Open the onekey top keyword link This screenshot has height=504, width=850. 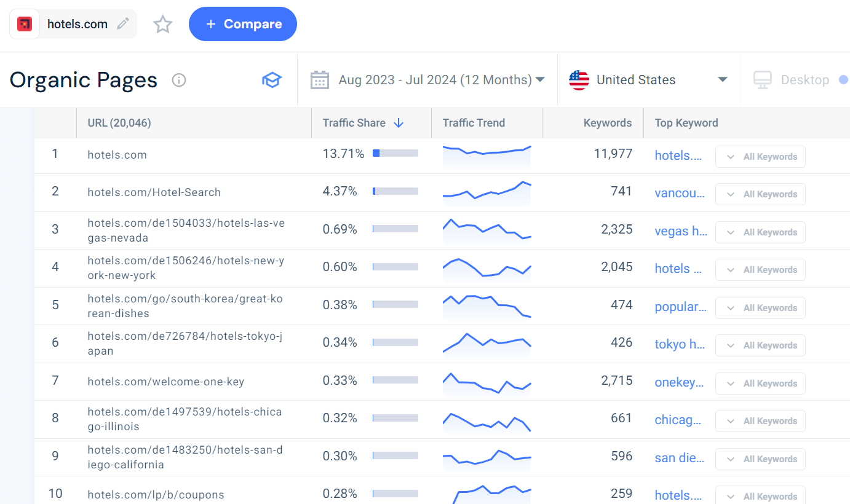(679, 382)
